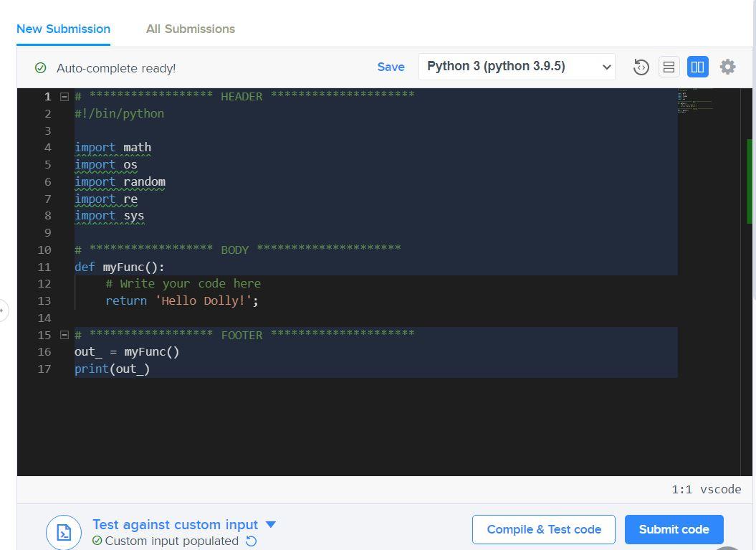
Task: Place cursor on the return 'Hello Dolly!' line
Action: [x=182, y=300]
